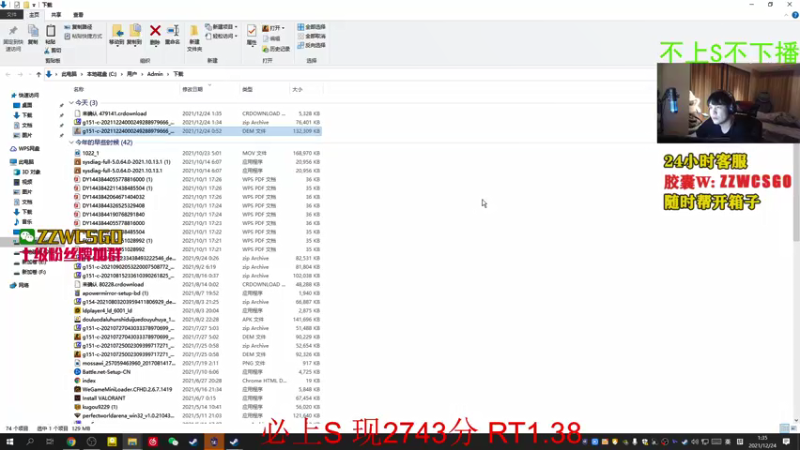
Task: Click 全部选择 (Select all) in ribbon
Action: (312, 27)
